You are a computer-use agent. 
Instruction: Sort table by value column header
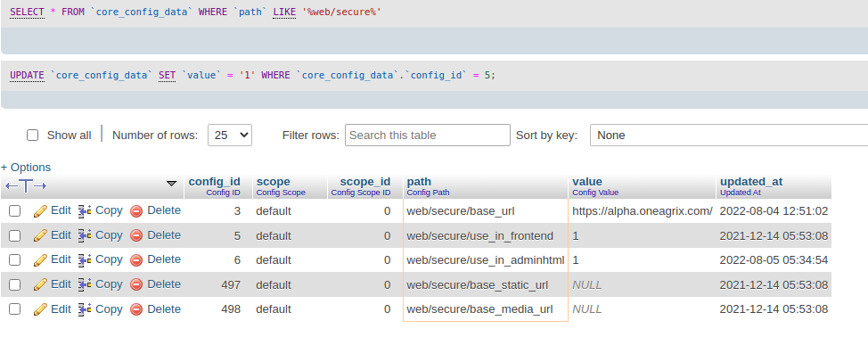pos(587,182)
